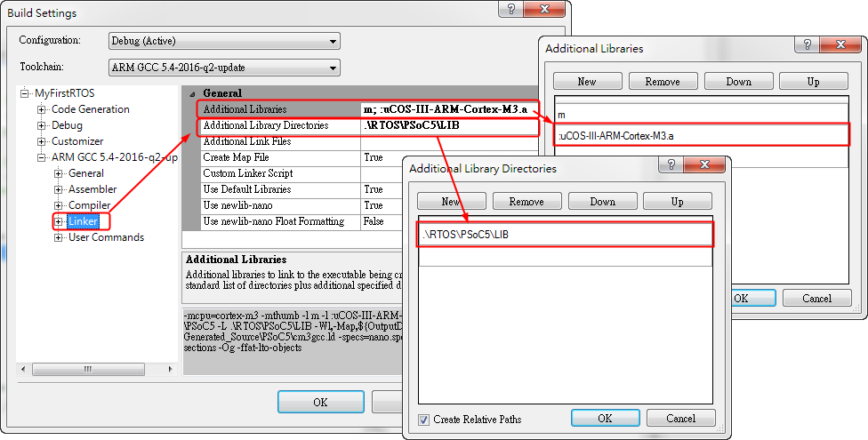The image size is (868, 440).
Task: Click Cancel in Additional Library Directories dialog
Action: tap(680, 418)
